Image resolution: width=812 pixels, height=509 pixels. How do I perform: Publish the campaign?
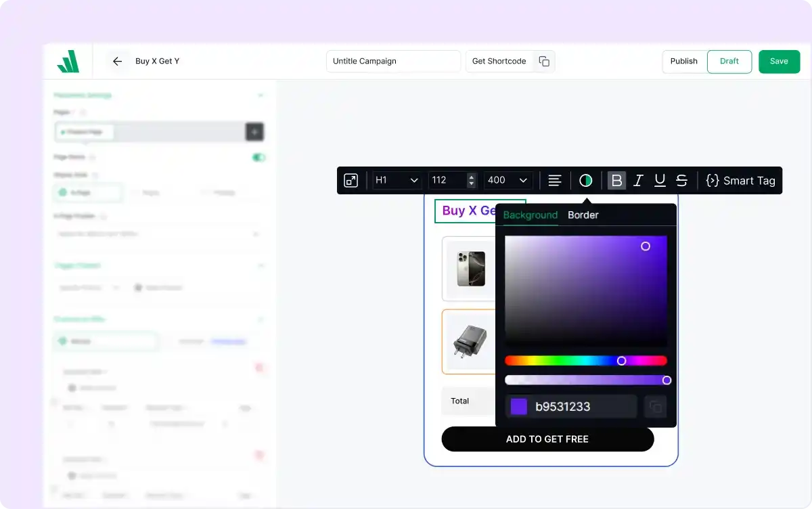pos(683,61)
